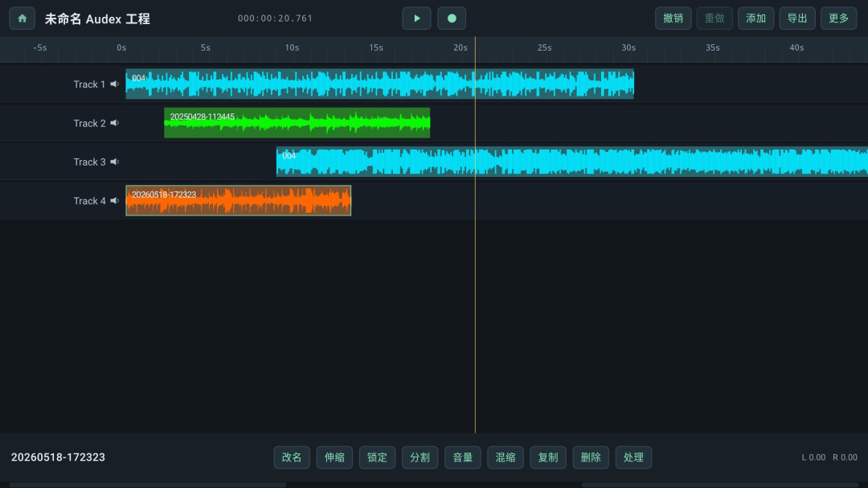Click the 5s mark on the ruler
The image size is (868, 488).
206,47
